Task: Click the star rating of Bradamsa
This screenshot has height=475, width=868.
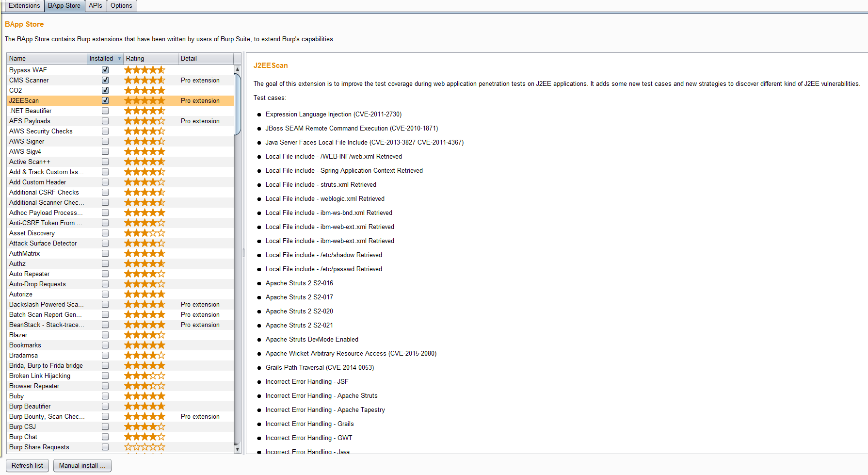Action: click(x=145, y=355)
